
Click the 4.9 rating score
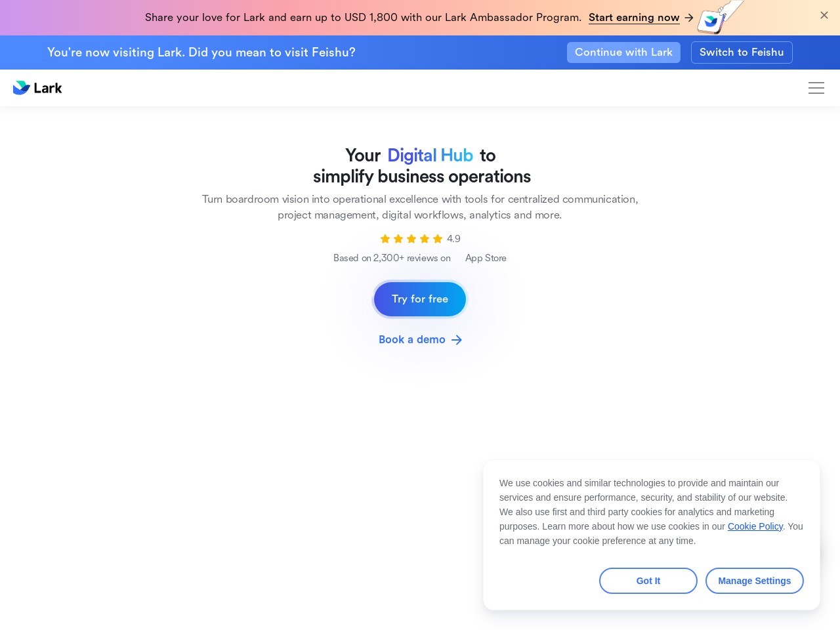tap(453, 239)
